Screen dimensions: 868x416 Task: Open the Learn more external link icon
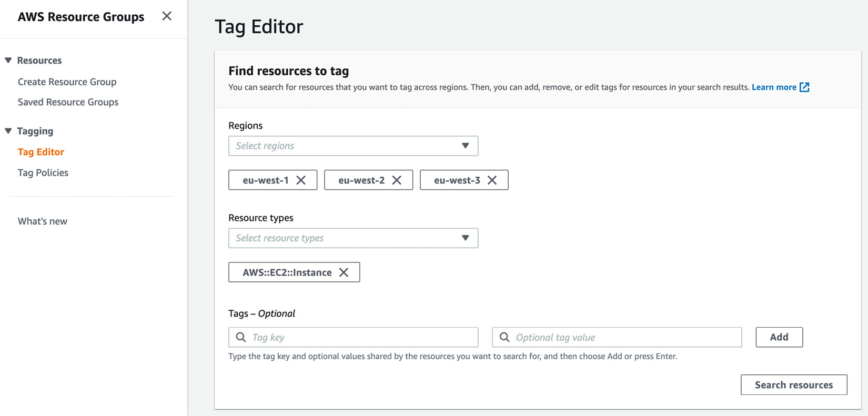pos(804,87)
